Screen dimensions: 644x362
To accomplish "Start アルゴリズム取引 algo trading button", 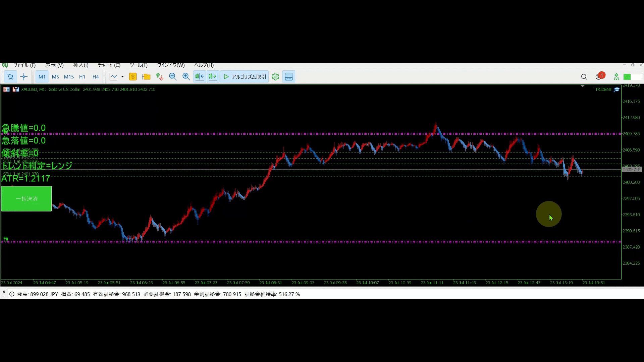I will tap(245, 77).
